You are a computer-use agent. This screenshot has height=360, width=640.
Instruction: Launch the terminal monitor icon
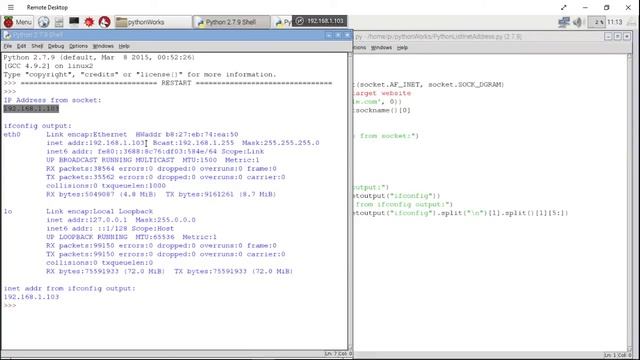click(74, 22)
